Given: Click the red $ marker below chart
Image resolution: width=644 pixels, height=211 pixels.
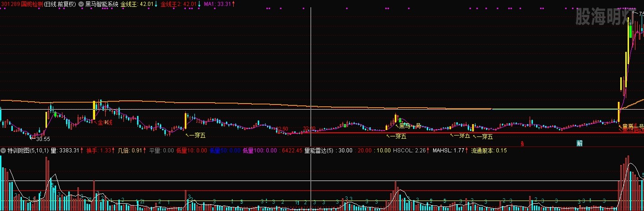Looking at the screenshot, I should point(523,143).
